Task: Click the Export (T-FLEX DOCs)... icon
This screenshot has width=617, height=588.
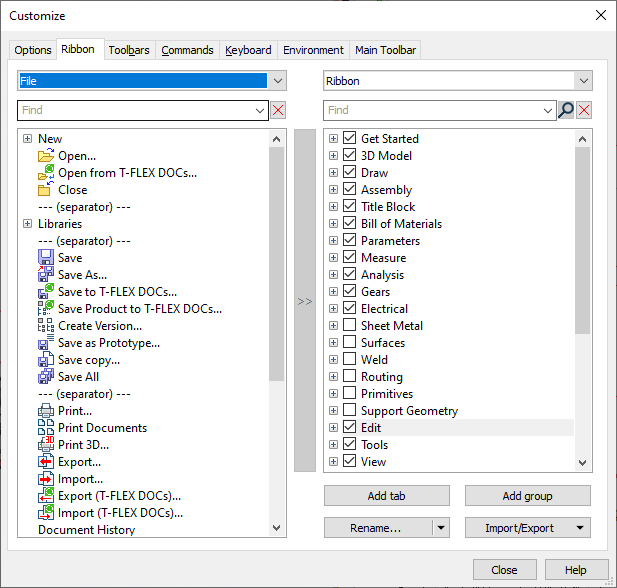Action: (x=46, y=496)
